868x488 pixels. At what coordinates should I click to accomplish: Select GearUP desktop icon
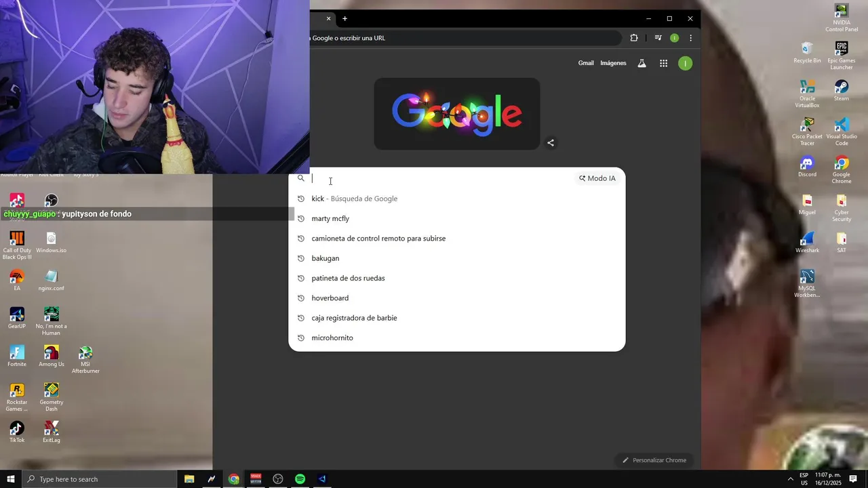tap(17, 318)
